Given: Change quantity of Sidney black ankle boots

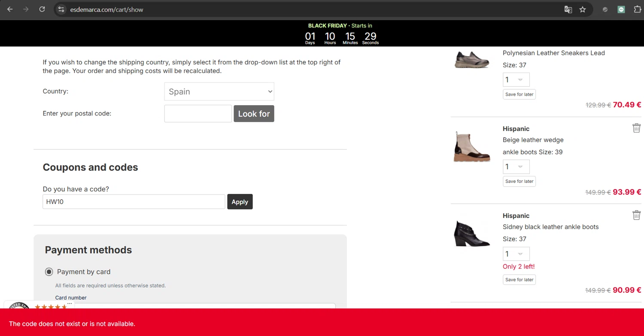Looking at the screenshot, I should 516,254.
